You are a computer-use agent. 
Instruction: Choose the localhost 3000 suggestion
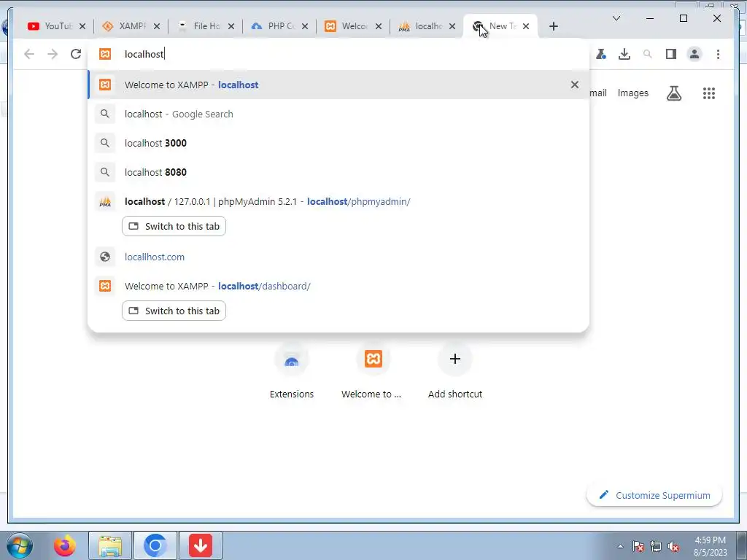(338, 143)
